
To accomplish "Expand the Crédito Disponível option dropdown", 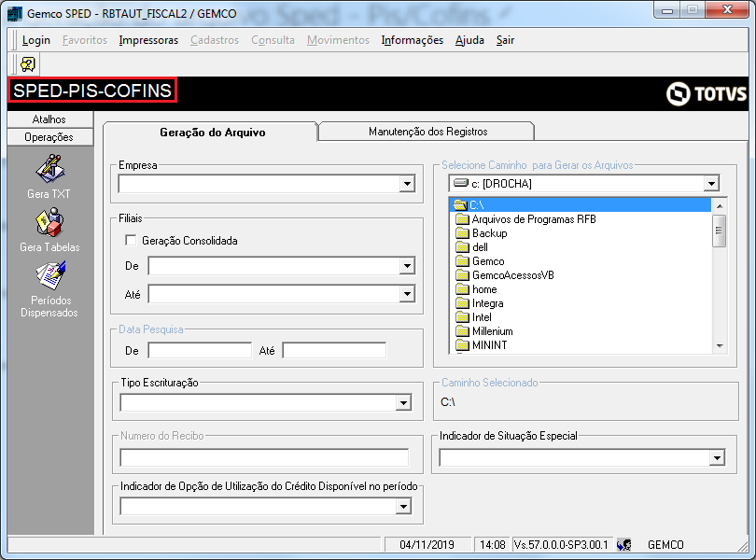I will 403,507.
